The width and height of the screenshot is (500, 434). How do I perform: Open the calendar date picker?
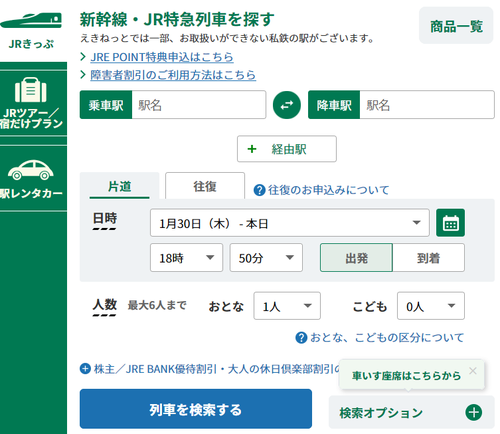pyautogui.click(x=450, y=223)
